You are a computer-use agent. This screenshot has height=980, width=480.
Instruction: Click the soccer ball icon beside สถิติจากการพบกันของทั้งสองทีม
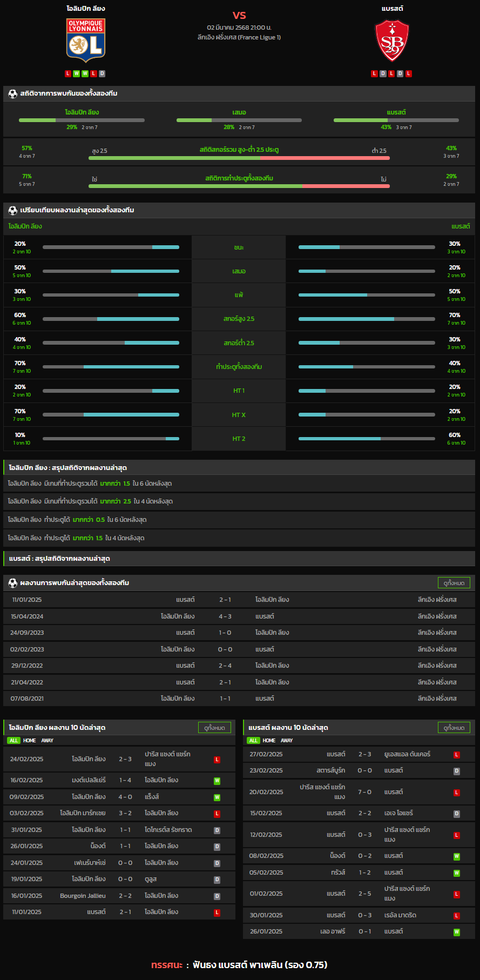(x=13, y=93)
